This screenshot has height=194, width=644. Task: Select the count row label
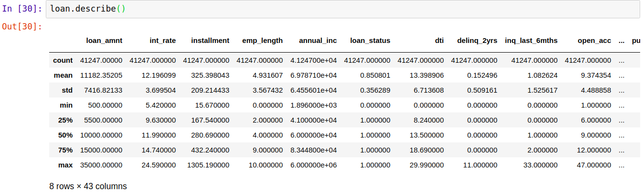63,60
